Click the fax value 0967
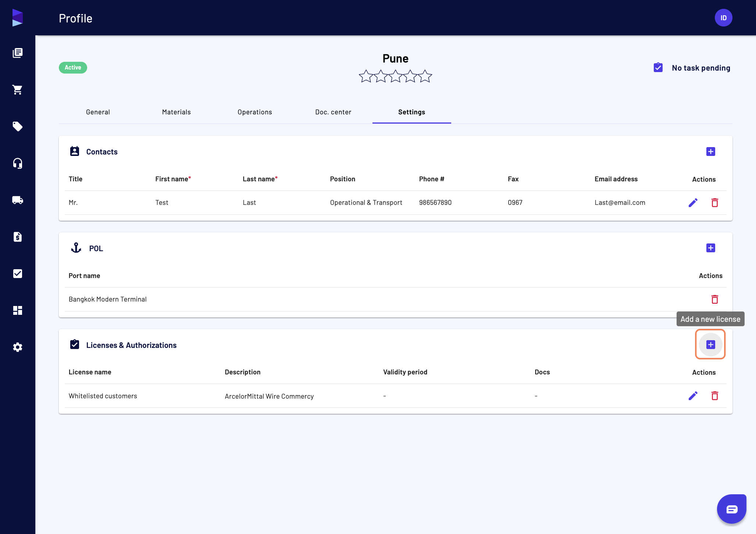 pos(515,203)
